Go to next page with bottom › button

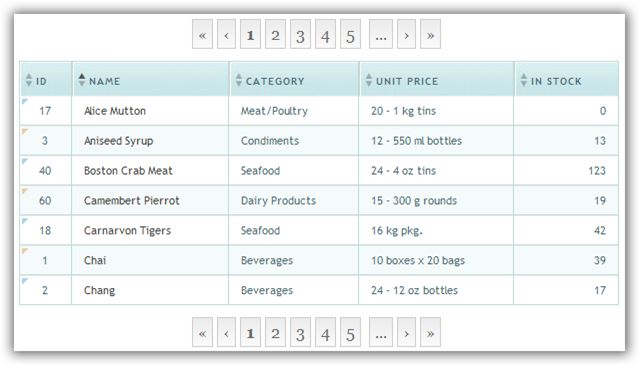(x=406, y=332)
